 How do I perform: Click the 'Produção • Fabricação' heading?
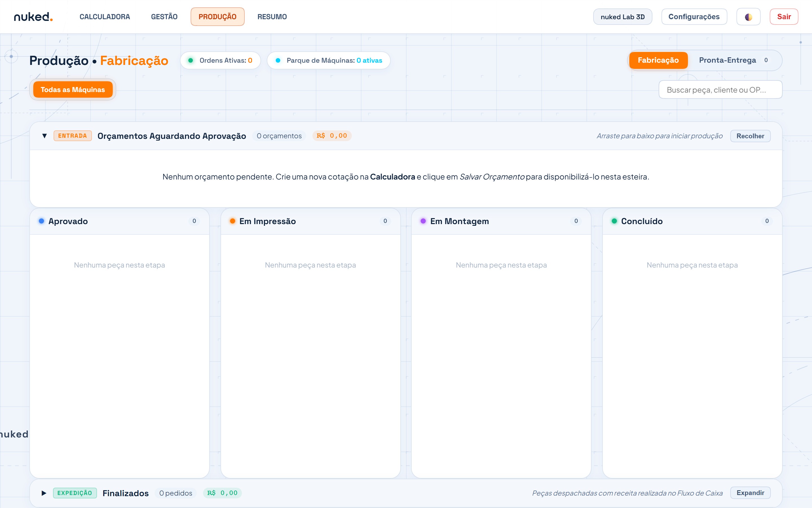tap(99, 61)
